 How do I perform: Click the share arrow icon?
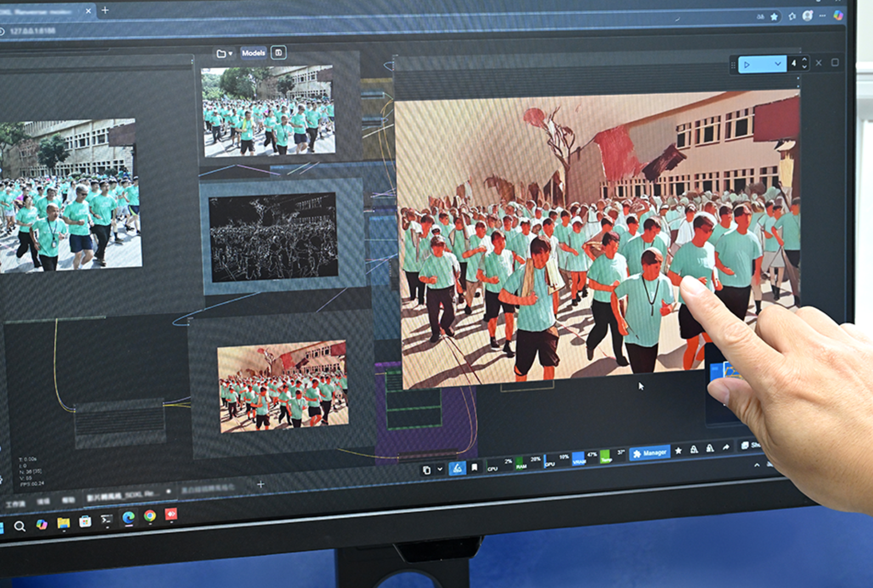coord(726,447)
